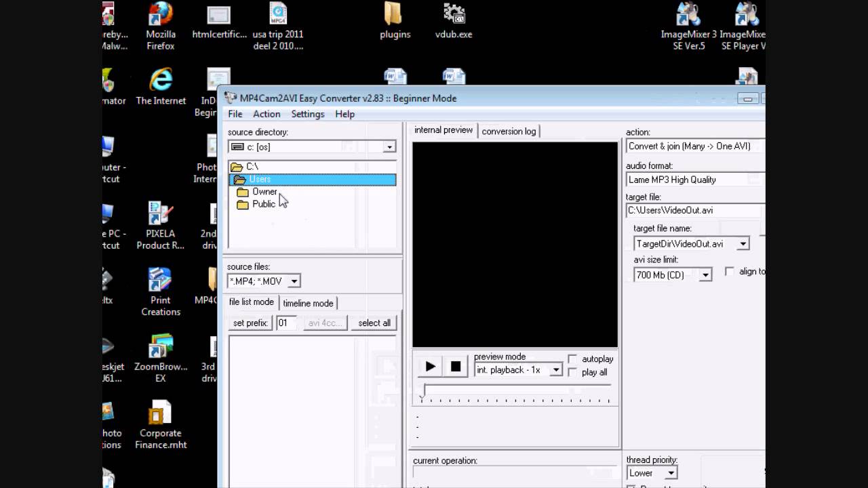This screenshot has width=868, height=488.
Task: Toggle the align to checkbox
Action: tap(730, 271)
